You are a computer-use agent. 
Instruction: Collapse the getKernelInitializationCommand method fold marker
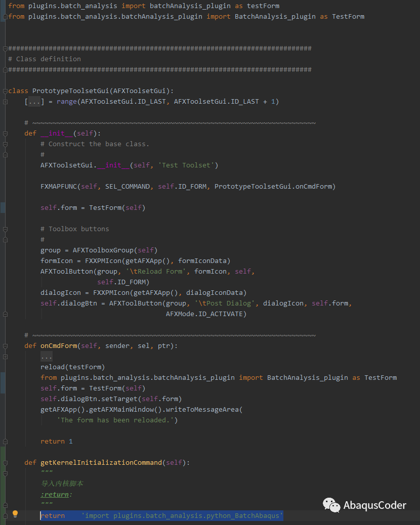click(x=5, y=463)
